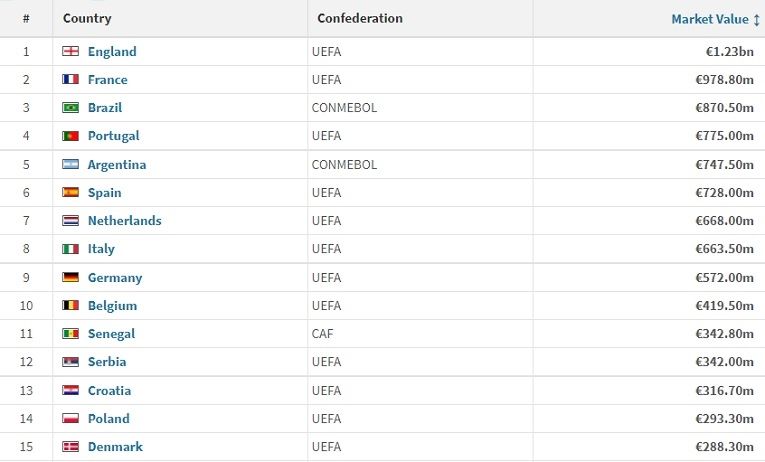Click the Portugal flag icon
765x462 pixels.
[70, 136]
